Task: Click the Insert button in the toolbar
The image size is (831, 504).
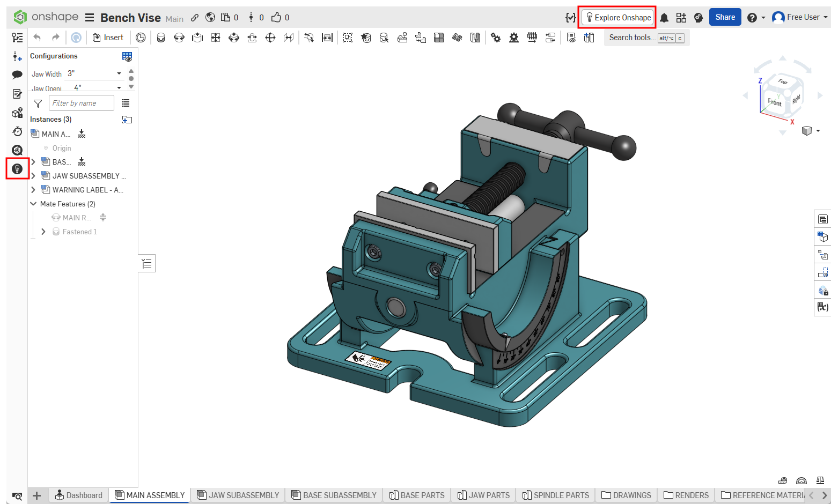Action: tap(108, 37)
